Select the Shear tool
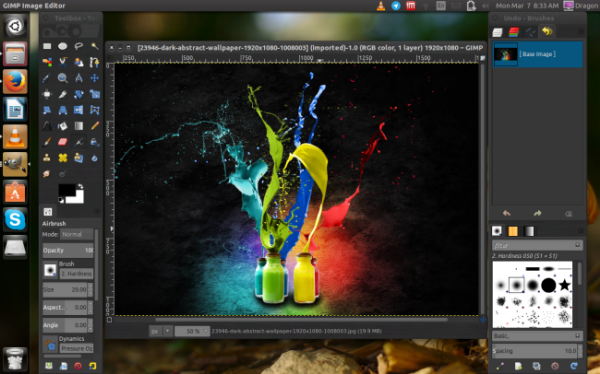 [47, 110]
